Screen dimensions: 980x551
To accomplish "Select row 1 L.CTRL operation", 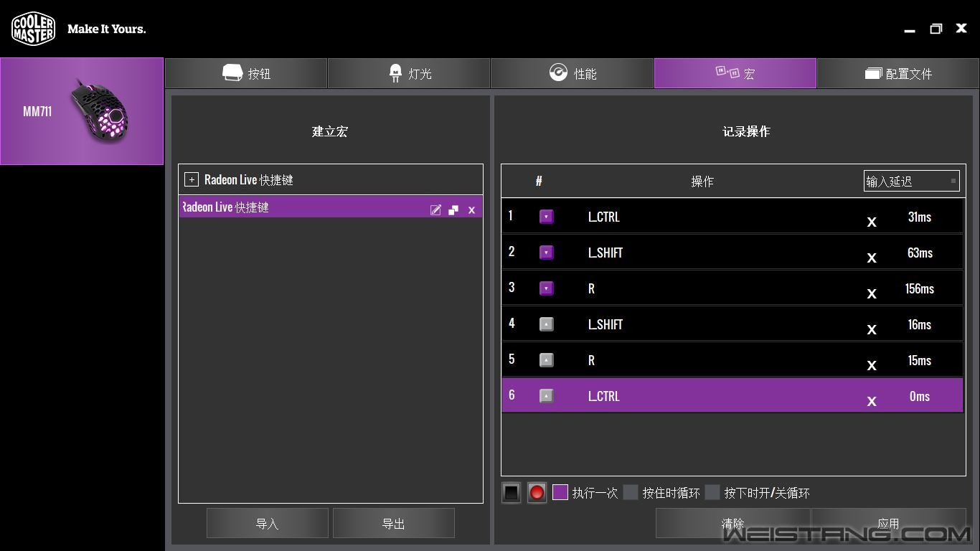I will pyautogui.click(x=732, y=217).
